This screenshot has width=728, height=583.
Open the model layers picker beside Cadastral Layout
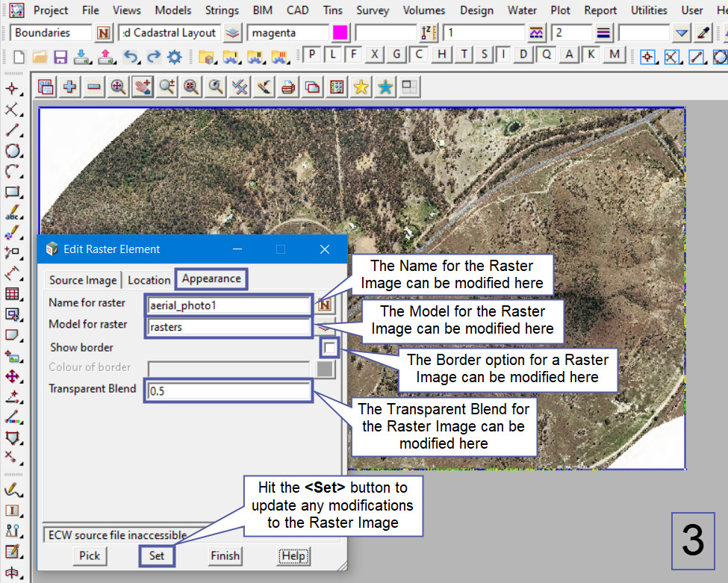tap(234, 33)
